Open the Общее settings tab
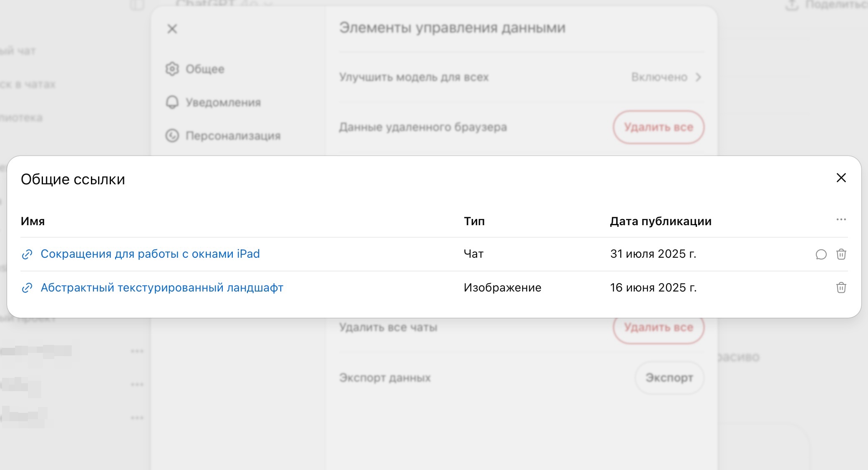Screen dimensions: 868x470 204,69
